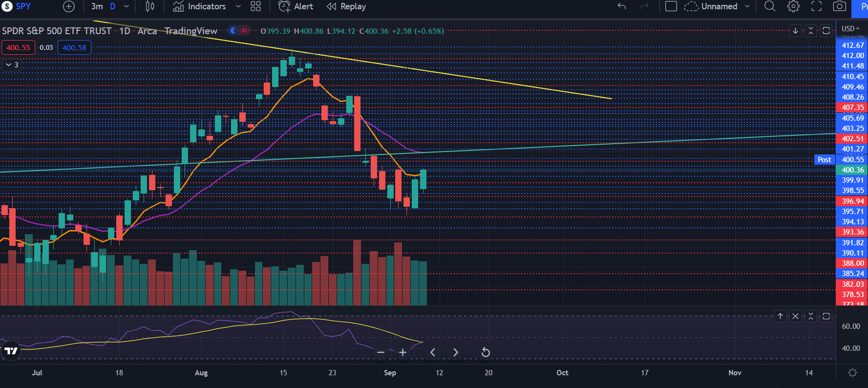This screenshot has height=388, width=868.
Task: Click the blue buy price 400.58
Action: [x=74, y=47]
